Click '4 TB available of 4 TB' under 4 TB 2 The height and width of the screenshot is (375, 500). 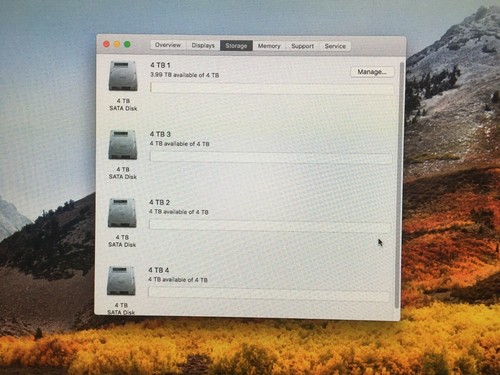179,212
